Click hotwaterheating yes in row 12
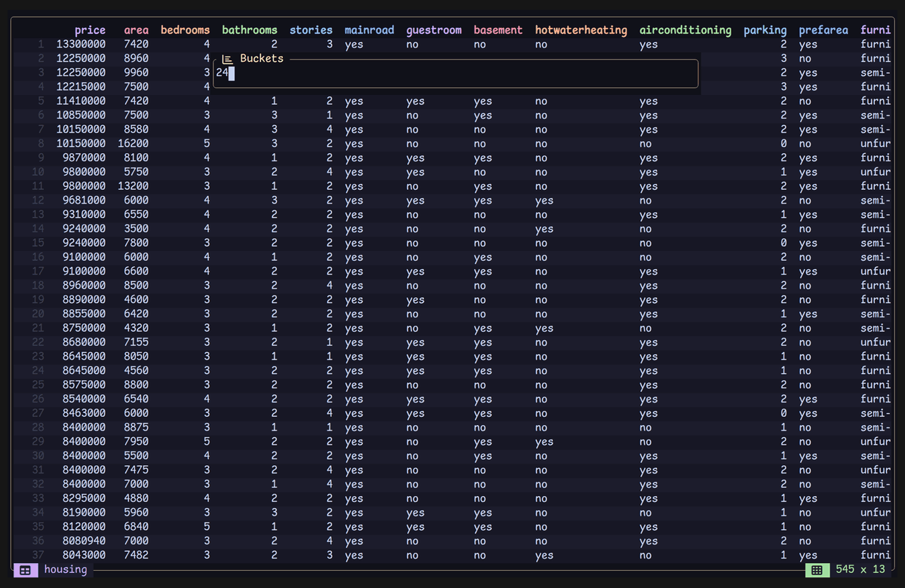The width and height of the screenshot is (905, 588). coord(545,201)
